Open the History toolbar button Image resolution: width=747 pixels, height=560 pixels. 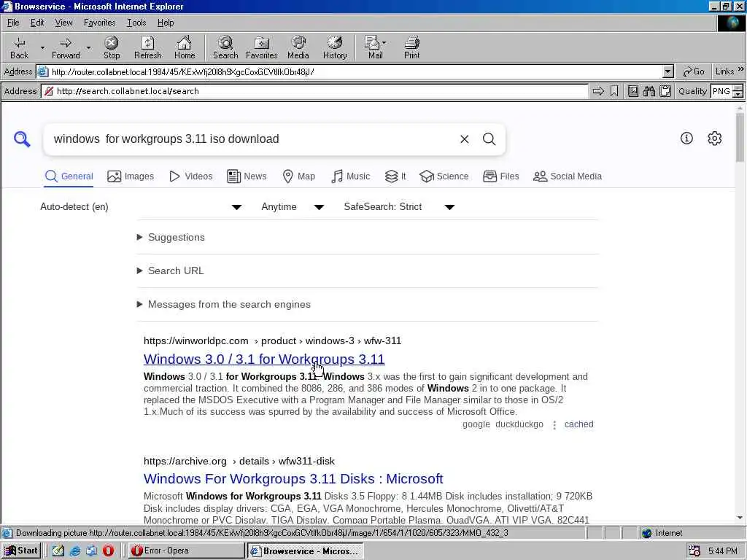click(335, 47)
